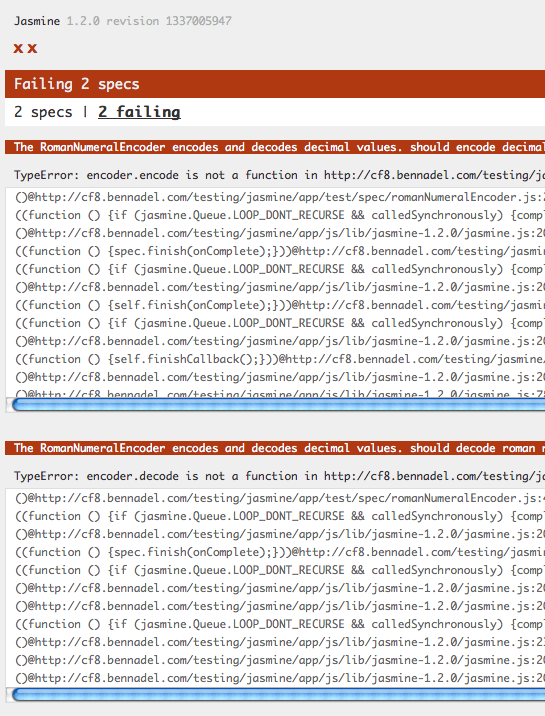Click the '2 failing' menu item
The height and width of the screenshot is (716, 545).
[139, 112]
